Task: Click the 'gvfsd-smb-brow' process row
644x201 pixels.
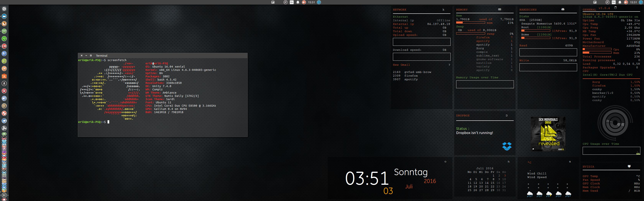Action: 412,72
